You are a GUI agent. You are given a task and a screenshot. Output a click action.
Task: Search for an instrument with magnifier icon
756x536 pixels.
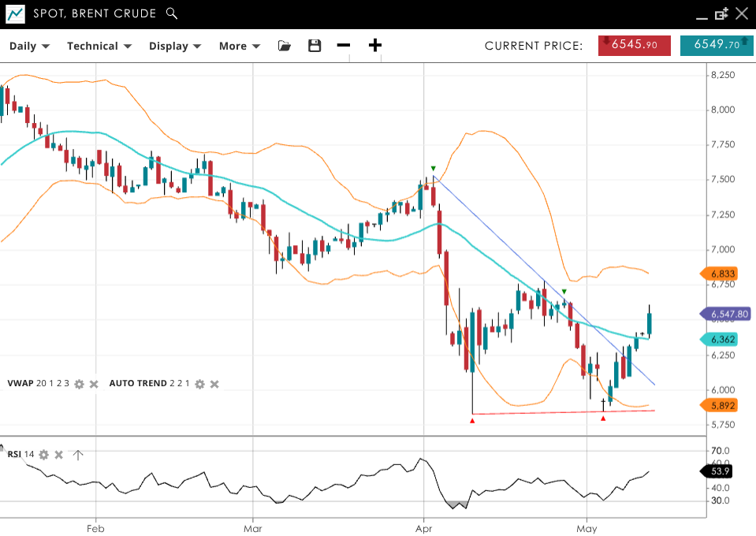click(x=173, y=13)
